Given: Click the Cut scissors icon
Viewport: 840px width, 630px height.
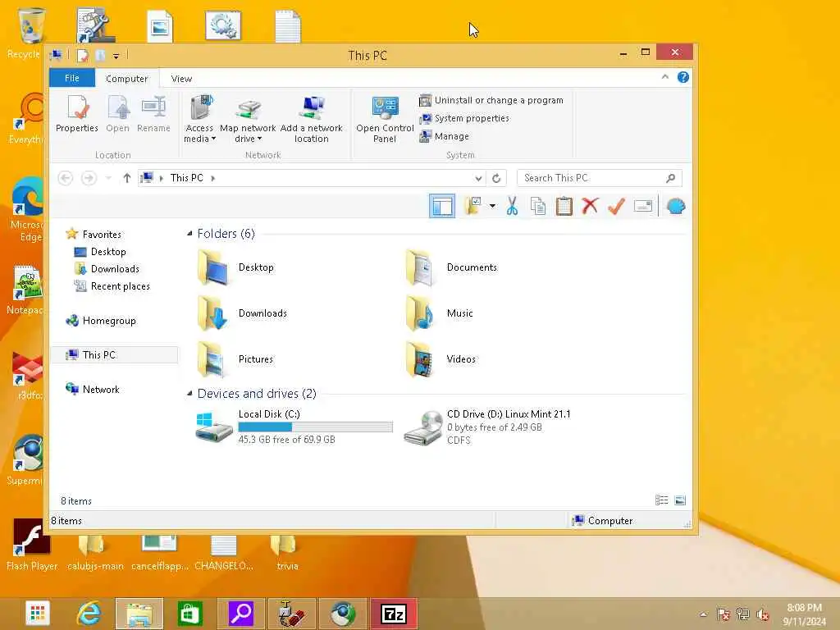Looking at the screenshot, I should point(512,206).
